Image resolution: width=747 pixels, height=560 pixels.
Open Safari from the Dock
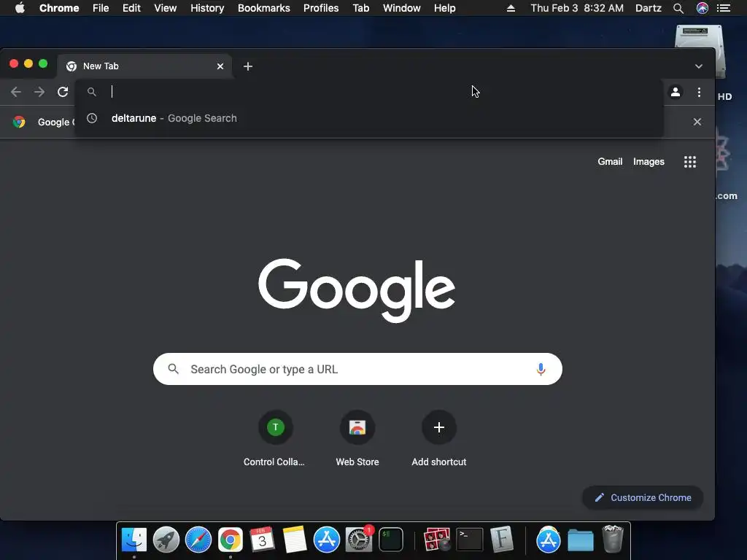[198, 540]
